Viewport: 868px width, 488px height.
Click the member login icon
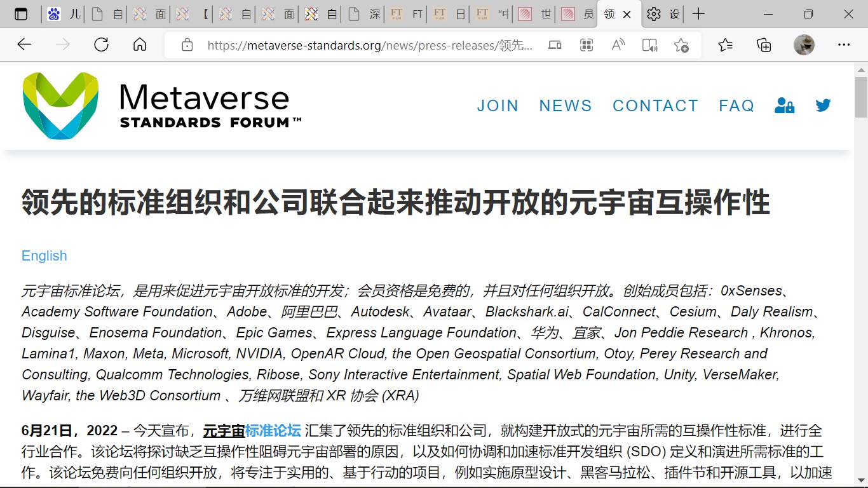point(784,105)
